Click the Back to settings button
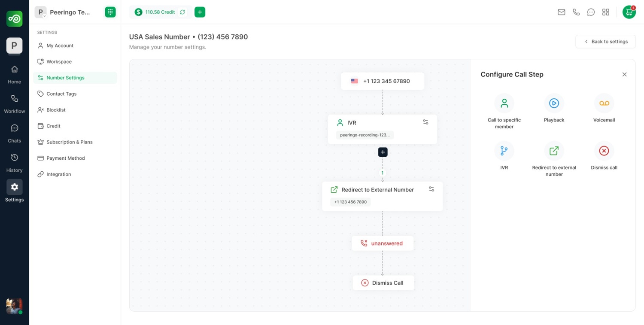Viewport: 644px width, 325px height. [x=605, y=42]
